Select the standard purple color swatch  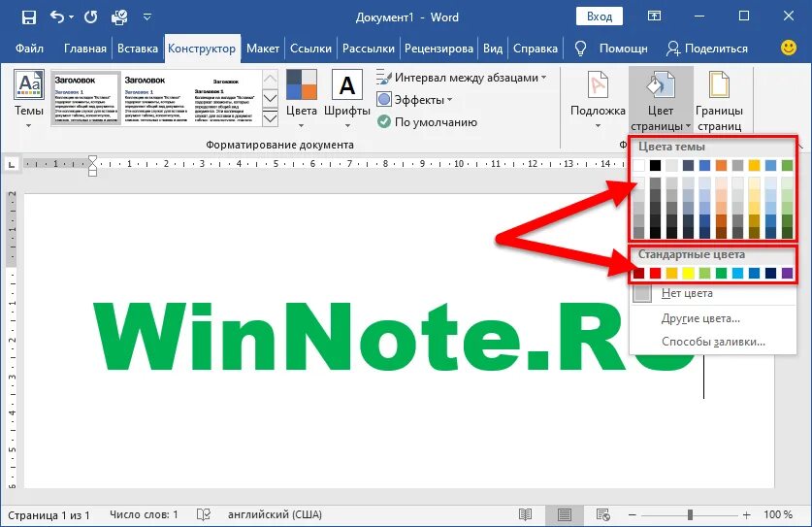787,273
